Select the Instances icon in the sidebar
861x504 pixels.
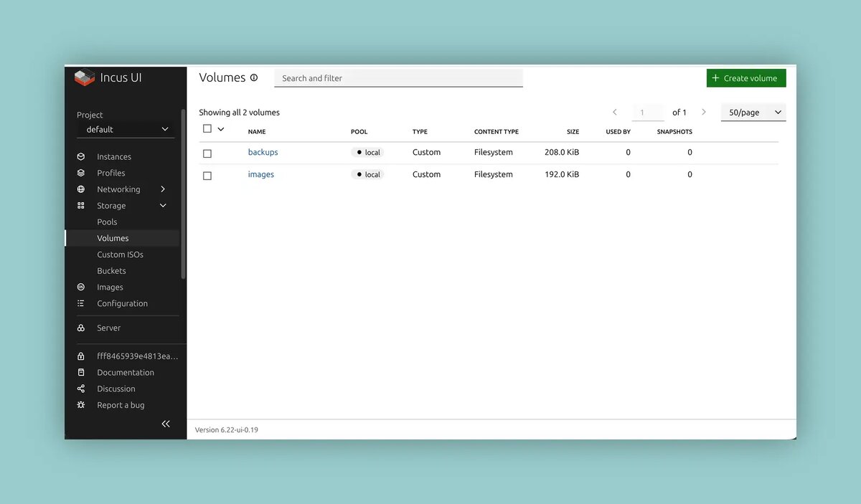coord(81,156)
